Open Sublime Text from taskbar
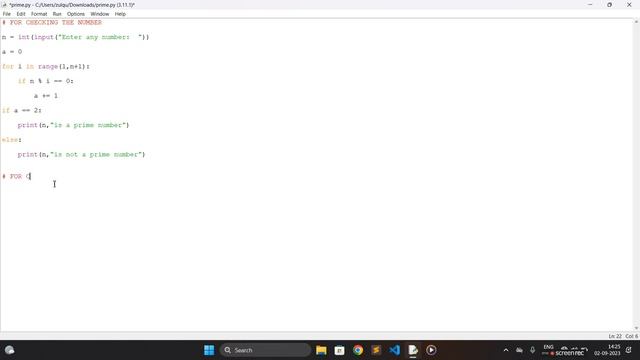 tap(376, 350)
